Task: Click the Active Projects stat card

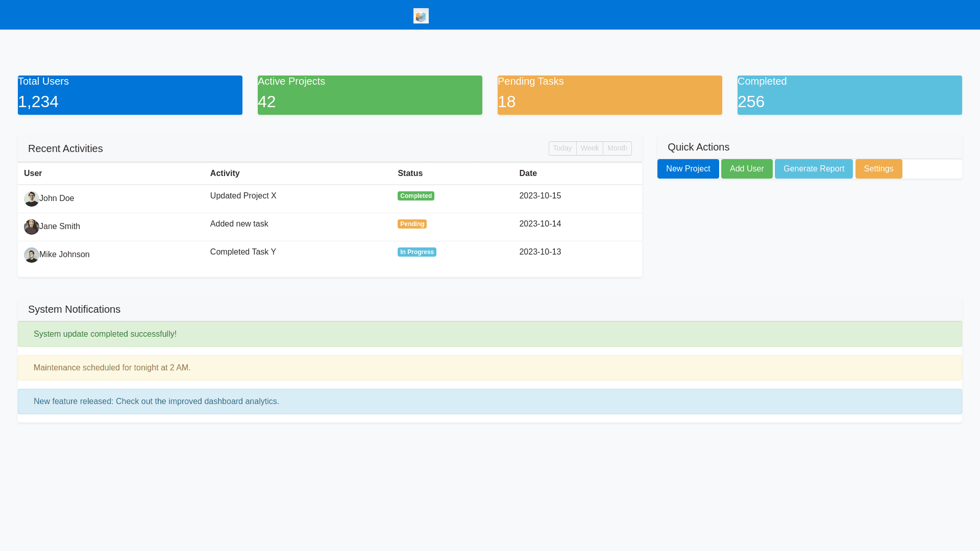Action: coord(370,95)
